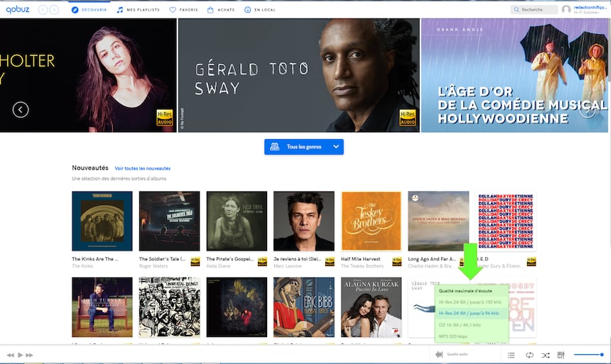The image size is (611, 364).
Task: Click the user avatar icon
Action: [x=566, y=10]
